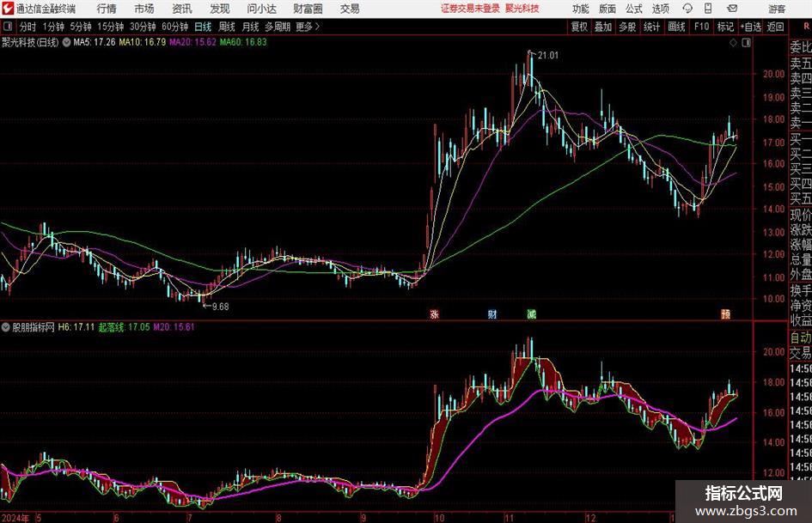The width and height of the screenshot is (812, 523).
Task: Click the 21.01 high price label
Action: [x=548, y=56]
